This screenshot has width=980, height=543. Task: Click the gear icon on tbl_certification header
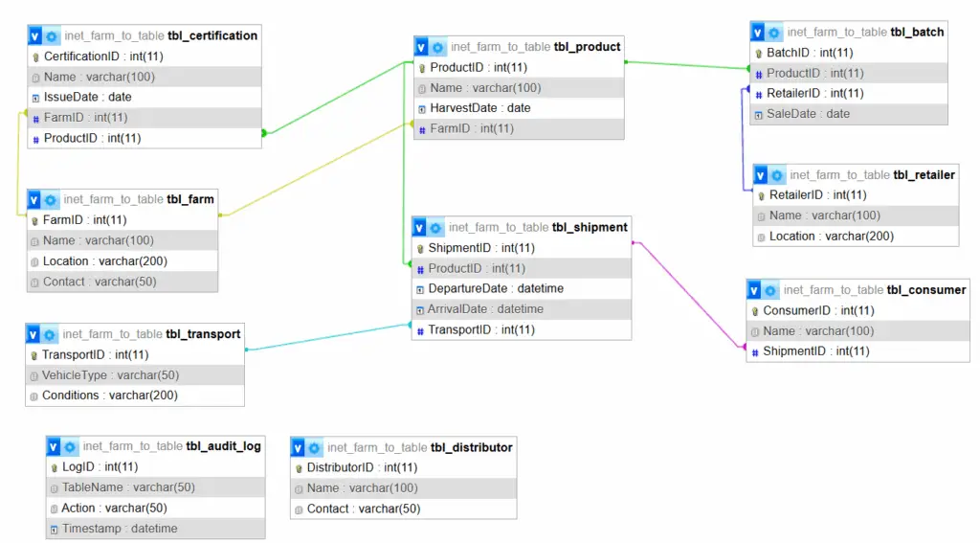(x=53, y=35)
